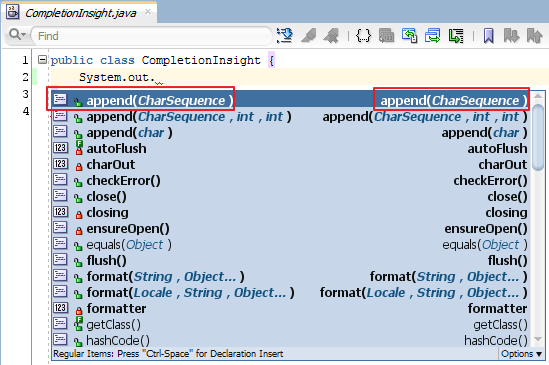Click the method icon beside getClass()
The image size is (549, 365).
coord(60,324)
